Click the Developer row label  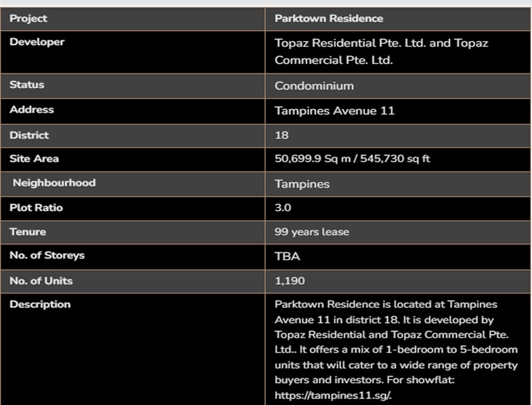click(x=37, y=42)
